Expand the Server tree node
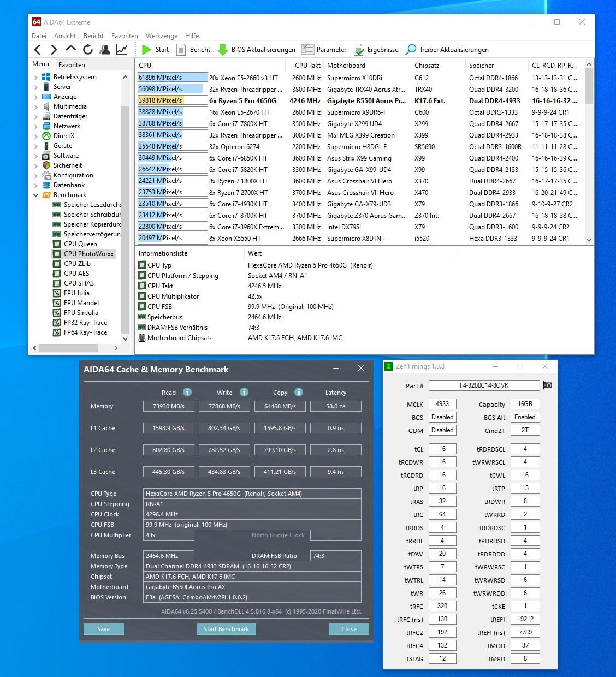Screen dimensions: 616x677 pyautogui.click(x=36, y=87)
